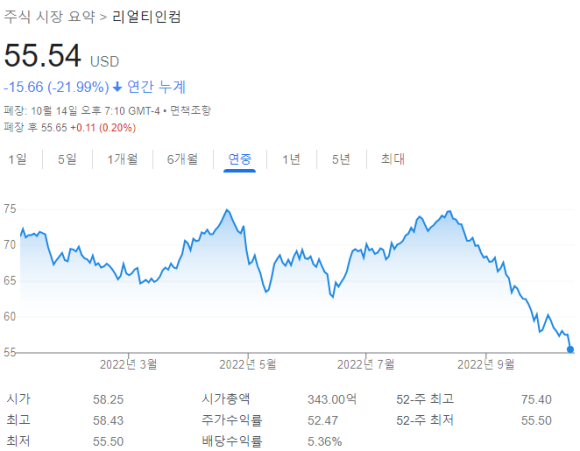580x451 pixels.
Task: Click the 배당수익률 label
Action: pos(232,441)
